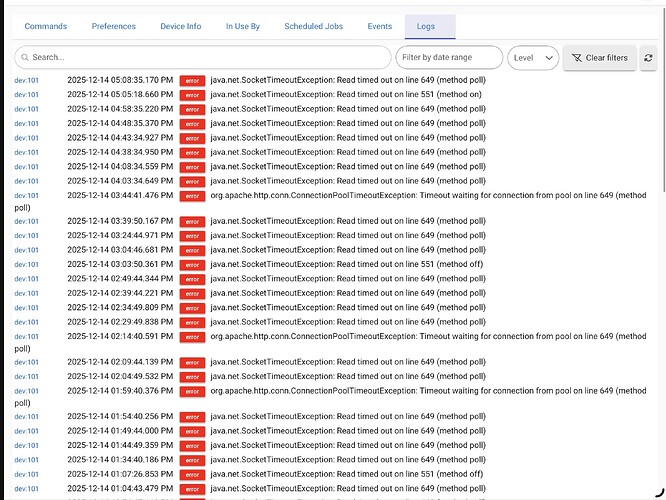Image resolution: width=666 pixels, height=500 pixels.
Task: Click the red error badge at 05:08:35.170
Action: [191, 80]
